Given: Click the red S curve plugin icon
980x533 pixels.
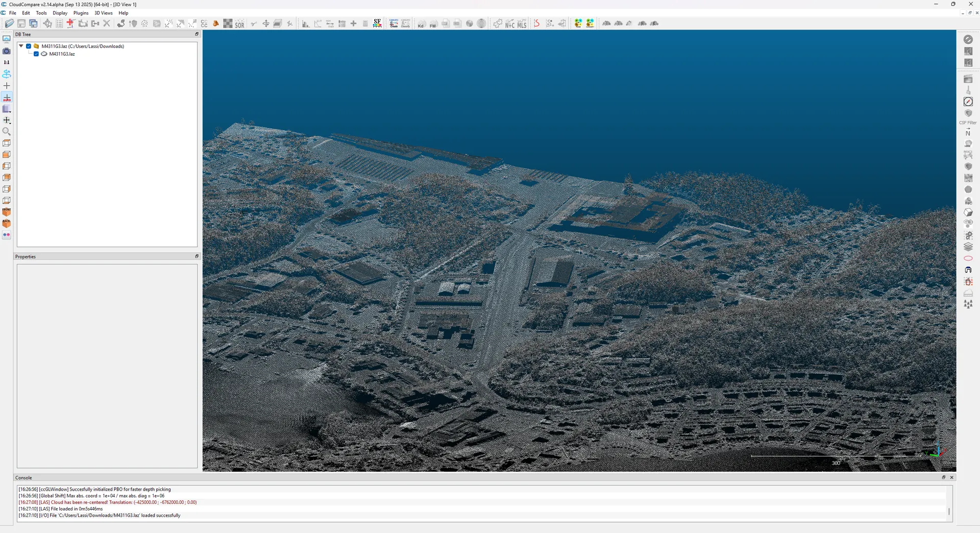Looking at the screenshot, I should tap(536, 23).
